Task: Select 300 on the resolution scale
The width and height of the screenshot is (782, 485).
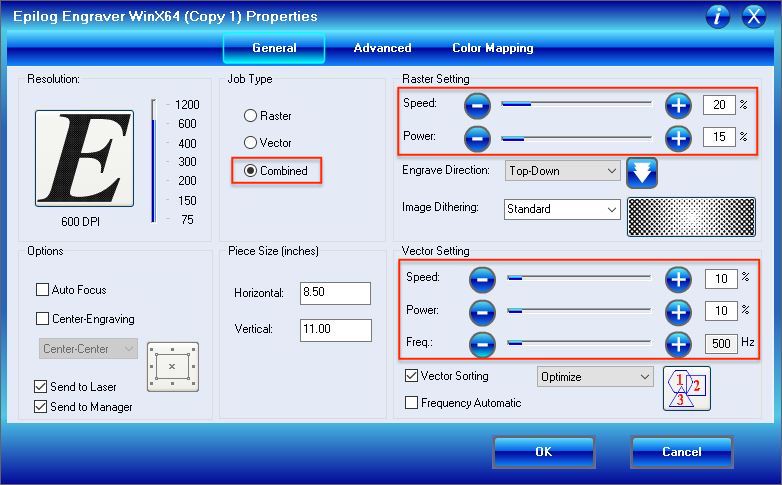Action: pyautogui.click(x=187, y=162)
